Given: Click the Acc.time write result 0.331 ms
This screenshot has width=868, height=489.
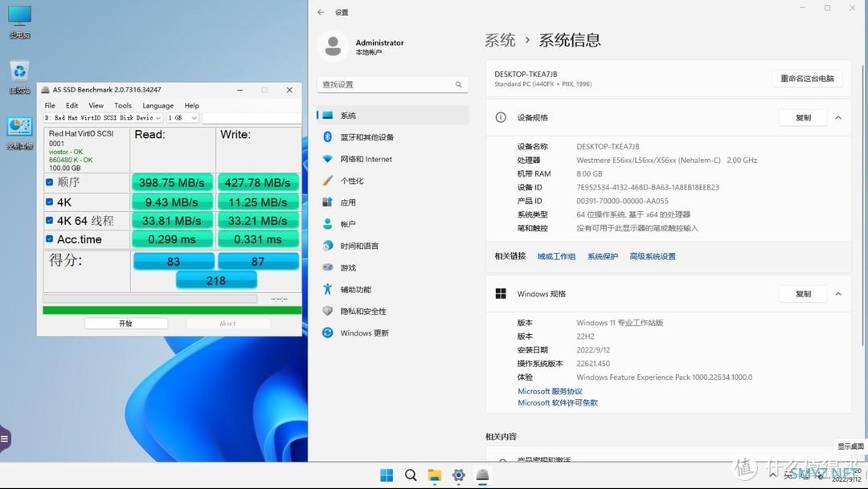Looking at the screenshot, I should (x=258, y=239).
